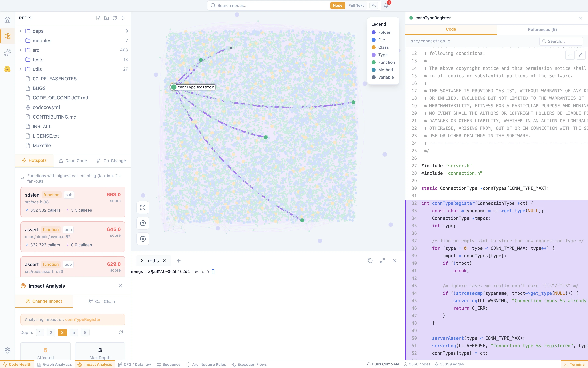
Task: Close the terminal panel
Action: [x=395, y=261]
